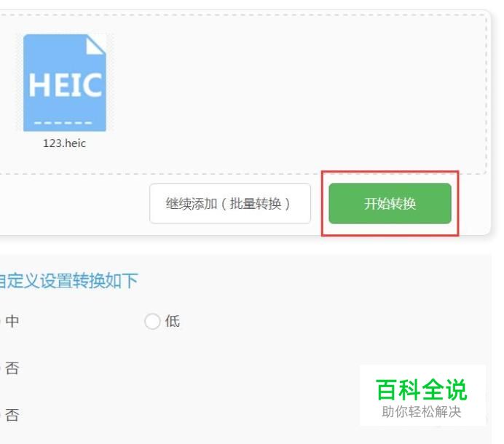504x444 pixels.
Task: Select the lower 否 option label
Action: (x=12, y=415)
